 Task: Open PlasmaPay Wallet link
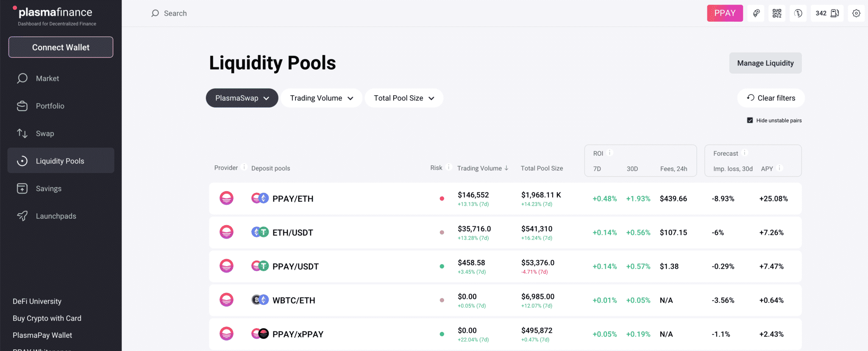click(42, 335)
